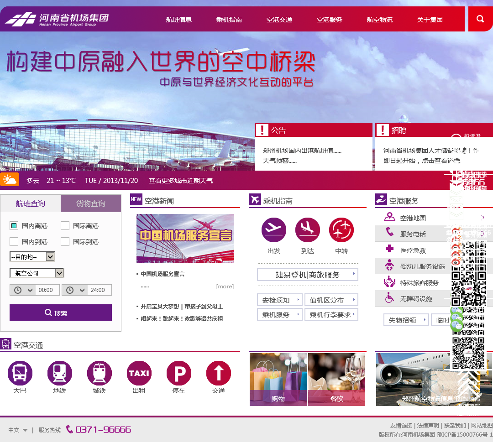Image resolution: width=493 pixels, height=448 pixels.
Task: Click the 法律声明 footer link
Action: point(428,425)
